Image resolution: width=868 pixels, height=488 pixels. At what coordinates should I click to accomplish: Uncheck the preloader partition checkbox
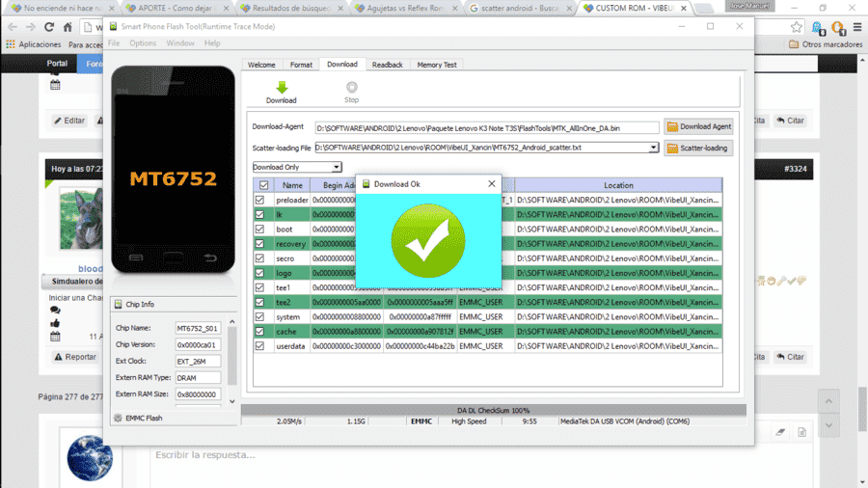click(x=259, y=200)
